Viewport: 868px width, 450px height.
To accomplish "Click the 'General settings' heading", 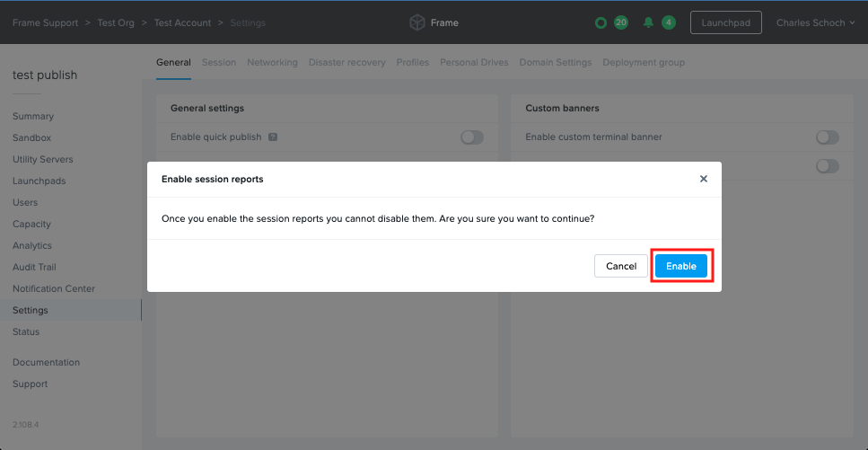I will click(207, 108).
